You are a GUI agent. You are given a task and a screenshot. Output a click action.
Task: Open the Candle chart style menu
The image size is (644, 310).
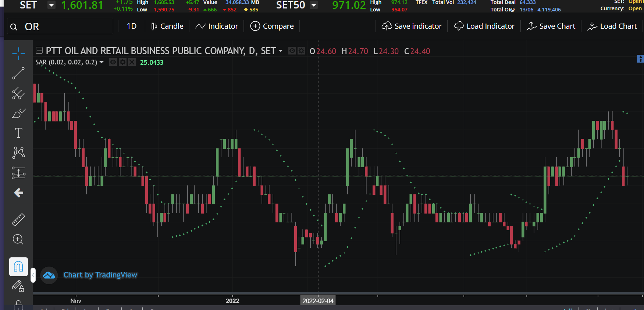point(167,26)
